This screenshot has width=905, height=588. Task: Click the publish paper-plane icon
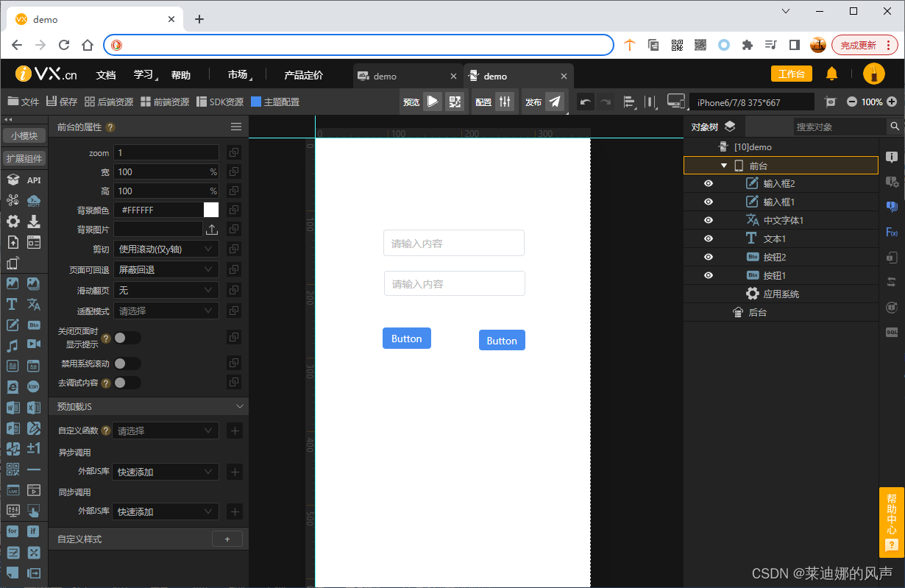(555, 102)
